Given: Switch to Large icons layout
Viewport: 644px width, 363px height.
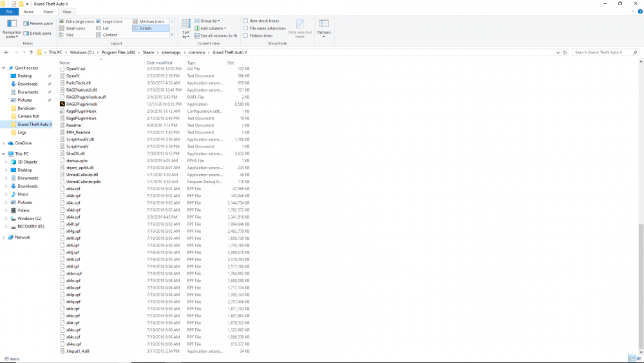Looking at the screenshot, I should [x=109, y=21].
